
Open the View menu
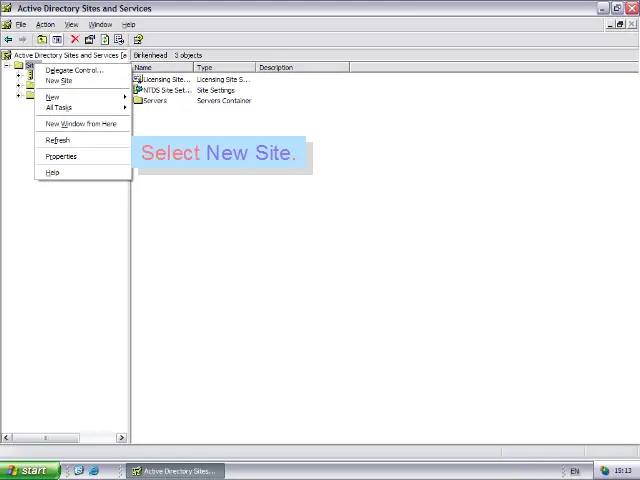71,24
